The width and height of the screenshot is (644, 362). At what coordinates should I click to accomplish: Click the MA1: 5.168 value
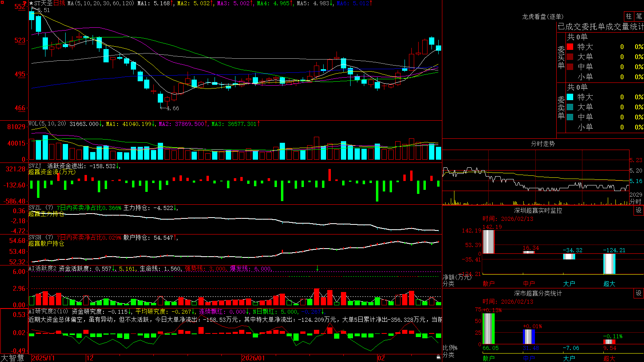[155, 3]
